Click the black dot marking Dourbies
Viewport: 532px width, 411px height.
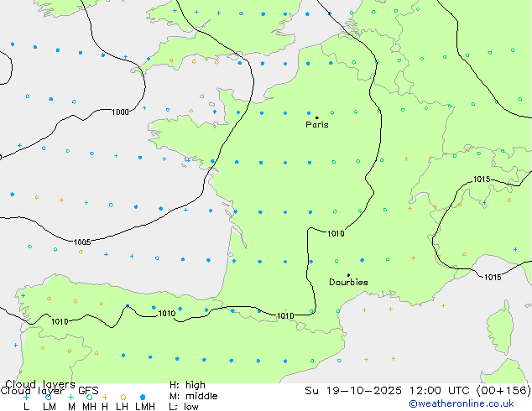[348, 275]
